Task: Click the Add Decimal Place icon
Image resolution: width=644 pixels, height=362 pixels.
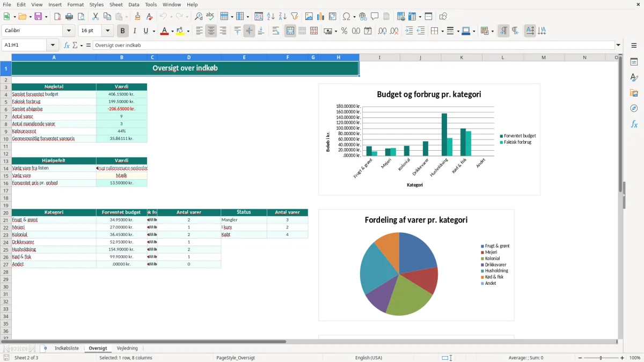Action: click(382, 31)
